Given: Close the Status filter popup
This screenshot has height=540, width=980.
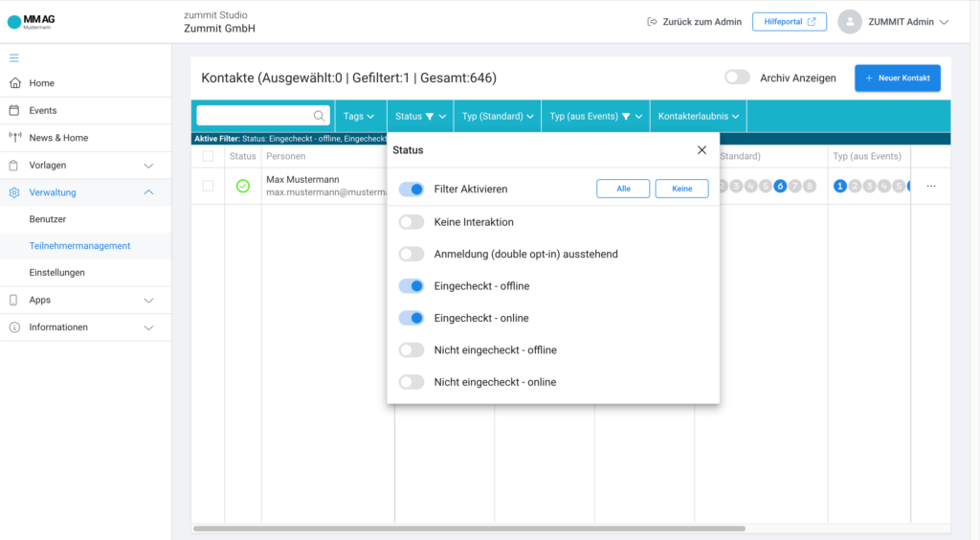Looking at the screenshot, I should tap(702, 150).
